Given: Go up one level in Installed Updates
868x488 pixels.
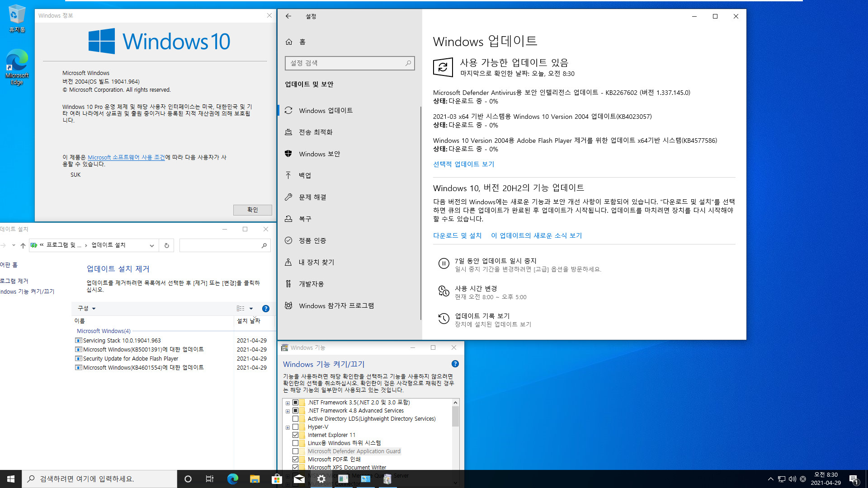Looking at the screenshot, I should click(23, 245).
